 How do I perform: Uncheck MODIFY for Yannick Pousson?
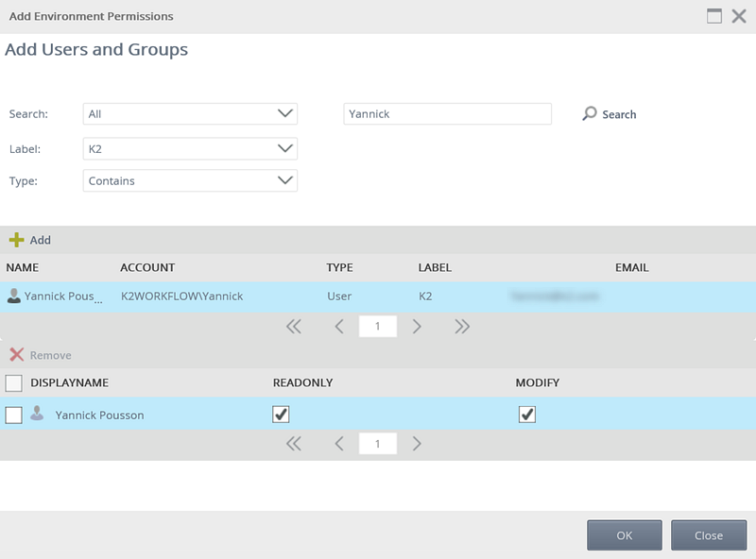pos(527,415)
